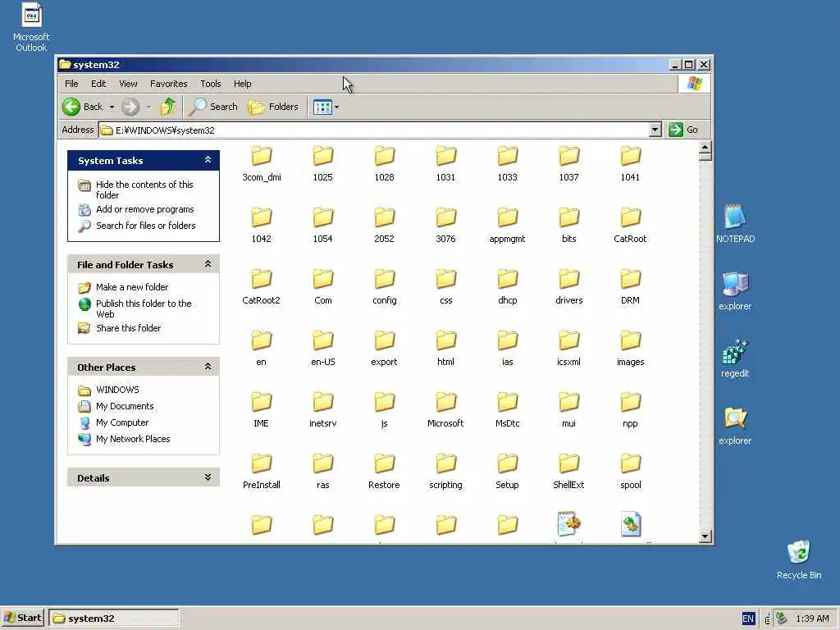Select the ShellExt folder
840x630 pixels.
point(569,472)
